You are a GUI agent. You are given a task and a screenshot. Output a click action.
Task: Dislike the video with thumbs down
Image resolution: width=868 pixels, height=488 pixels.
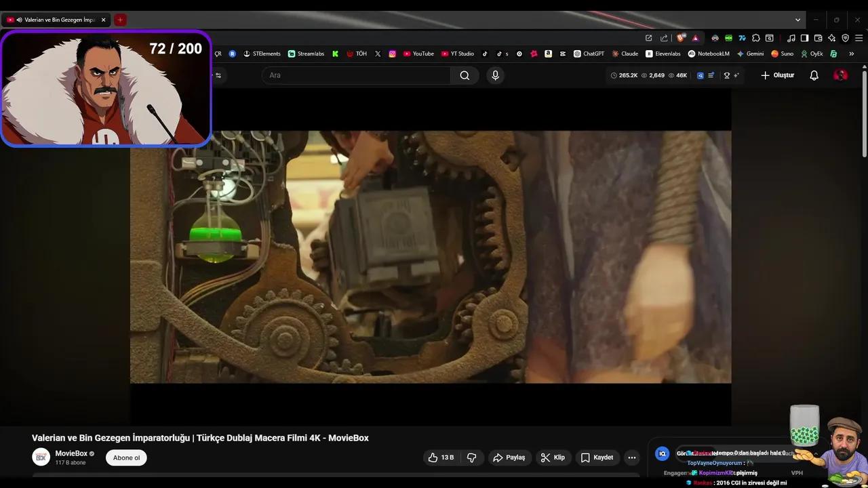(471, 457)
